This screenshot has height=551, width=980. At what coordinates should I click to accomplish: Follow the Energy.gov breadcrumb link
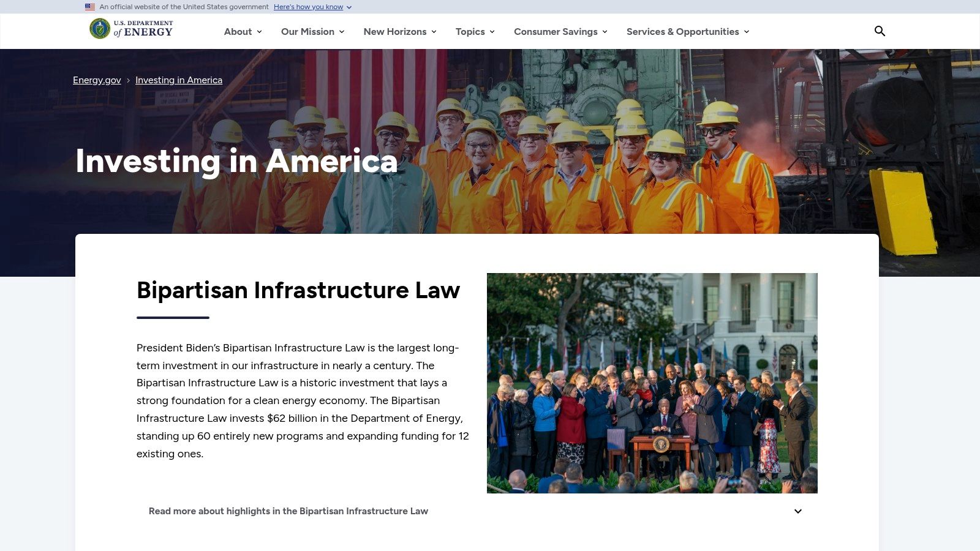click(x=97, y=80)
